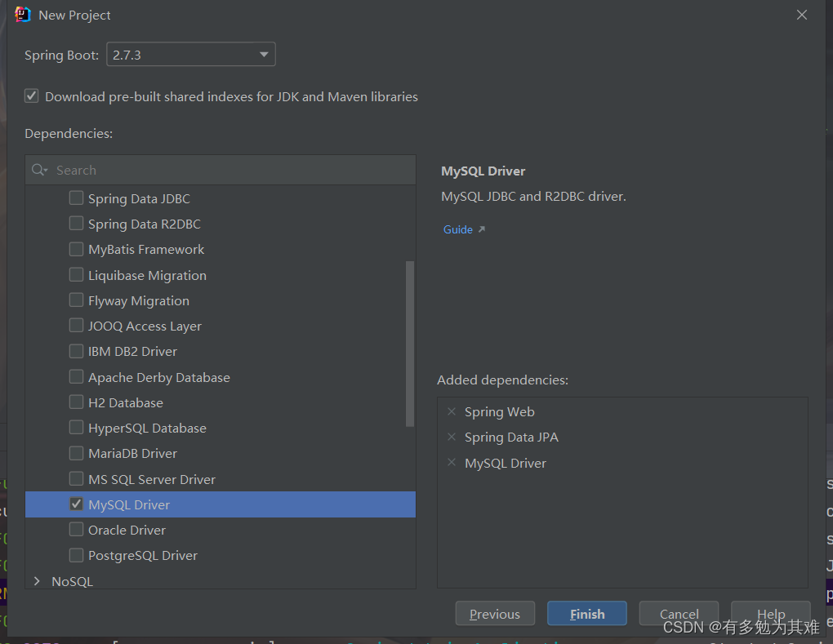
Task: Check Oracle Driver dependency
Action: (x=76, y=530)
